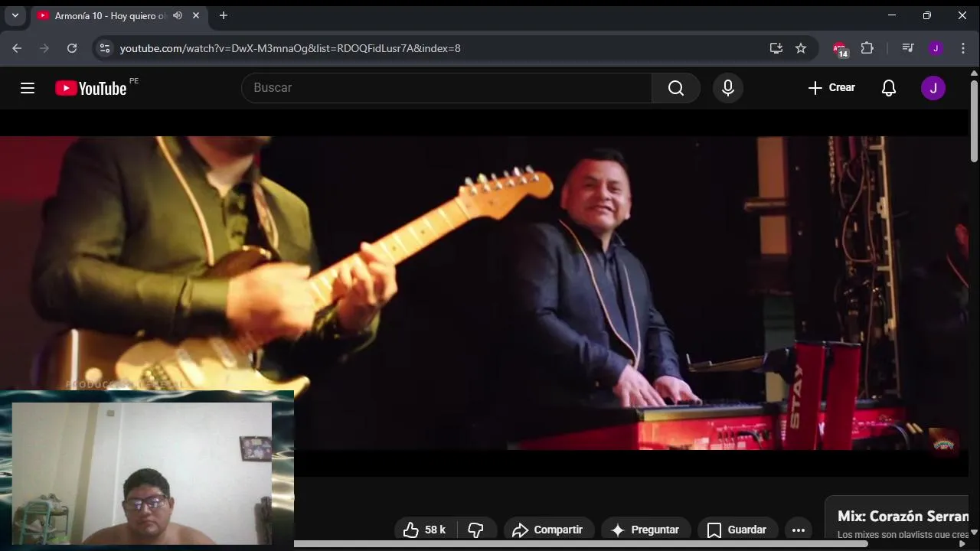Select the YouTube URL in address bar

290,48
